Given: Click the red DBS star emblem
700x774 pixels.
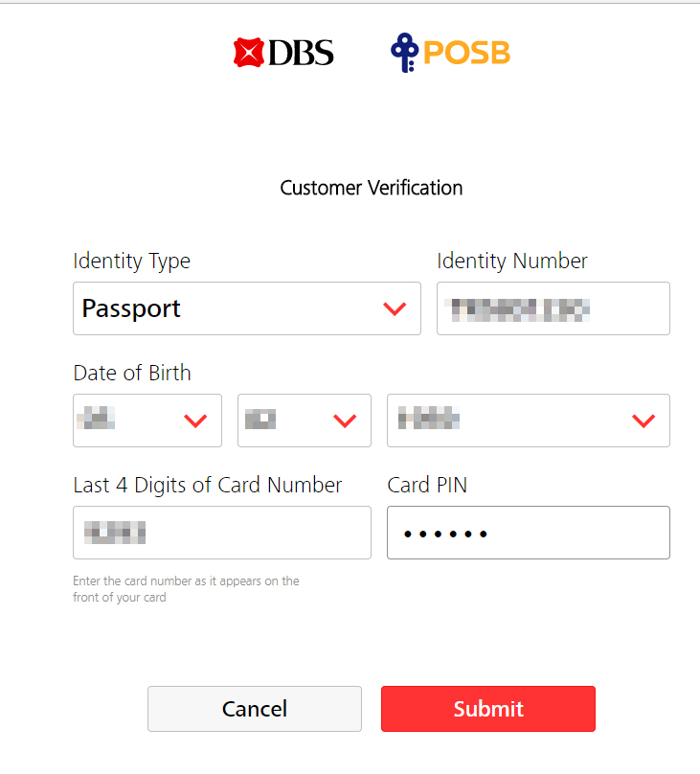Looking at the screenshot, I should (248, 53).
